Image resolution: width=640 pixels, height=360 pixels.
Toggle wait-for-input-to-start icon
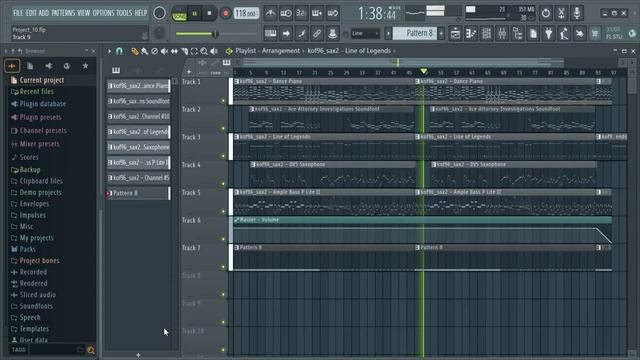(286, 13)
